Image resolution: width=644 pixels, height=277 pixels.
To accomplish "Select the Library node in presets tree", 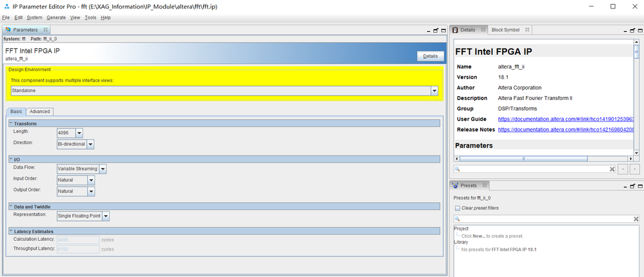I will (461, 242).
